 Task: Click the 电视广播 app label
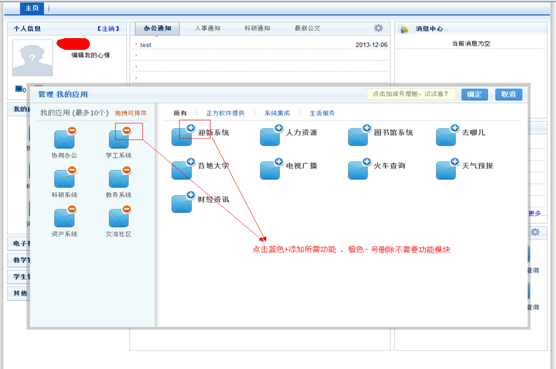click(301, 166)
